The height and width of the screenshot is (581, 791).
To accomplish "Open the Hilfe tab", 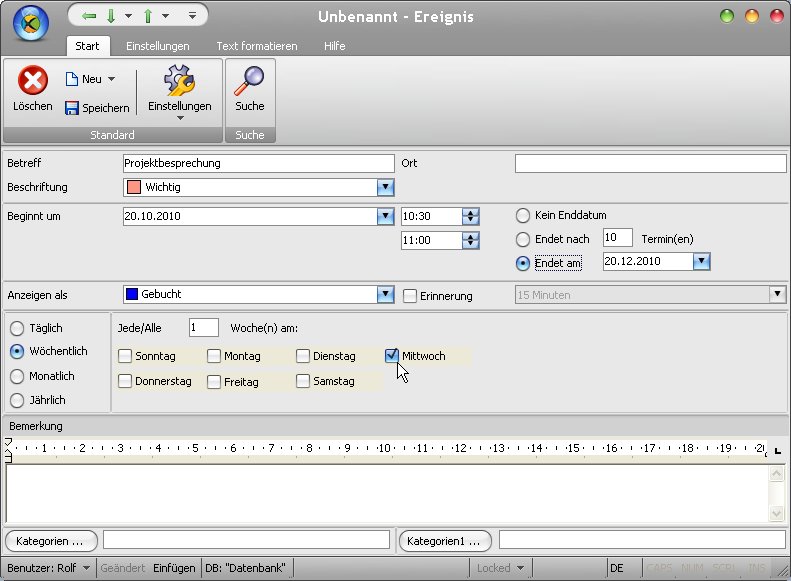I will click(334, 46).
